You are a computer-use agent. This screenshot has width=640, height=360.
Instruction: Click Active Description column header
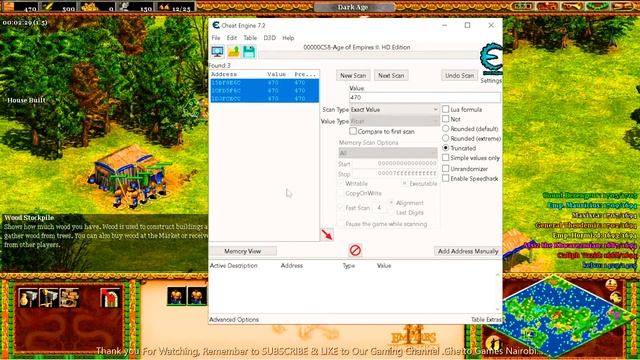coord(233,265)
